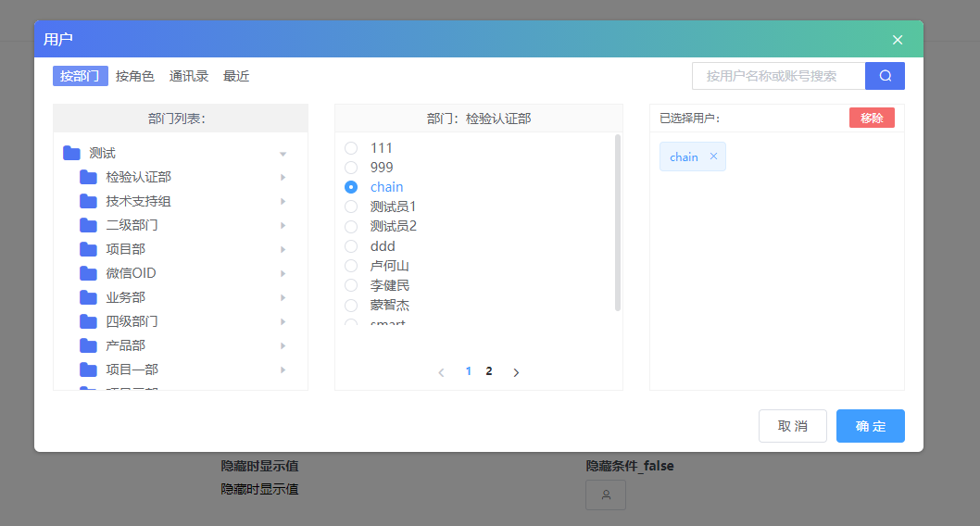
Task: Select the 李健民 radio button
Action: pos(351,285)
